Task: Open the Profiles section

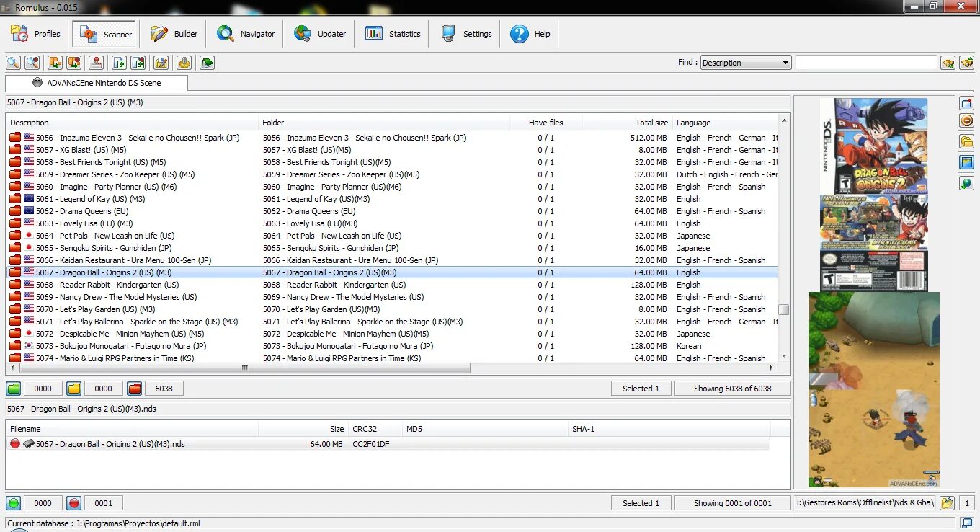Action: (37, 34)
